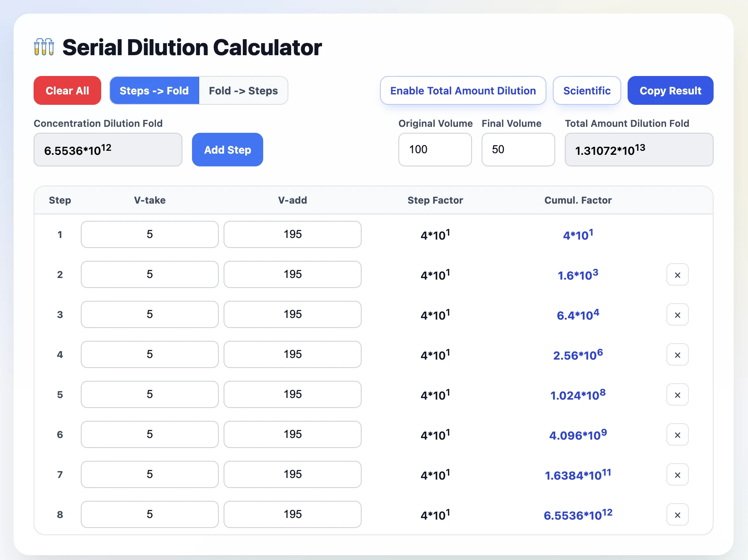
Task: Edit V-add for step 7
Action: click(292, 474)
